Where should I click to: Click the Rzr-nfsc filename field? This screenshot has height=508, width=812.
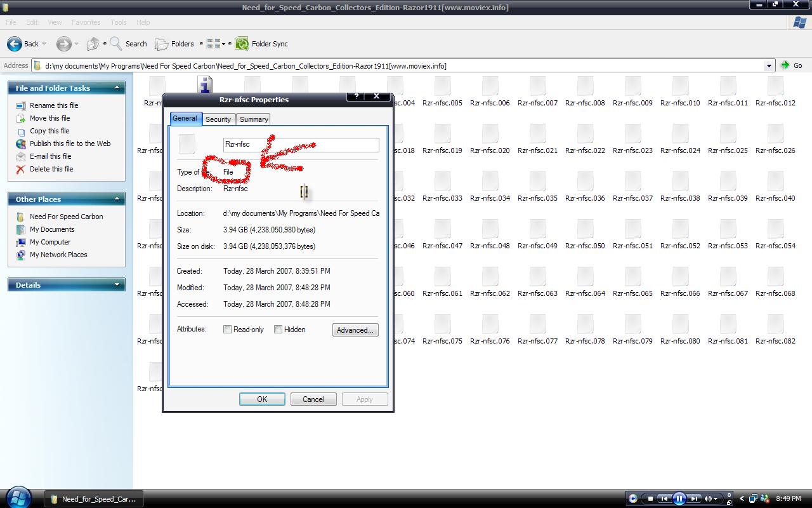301,144
